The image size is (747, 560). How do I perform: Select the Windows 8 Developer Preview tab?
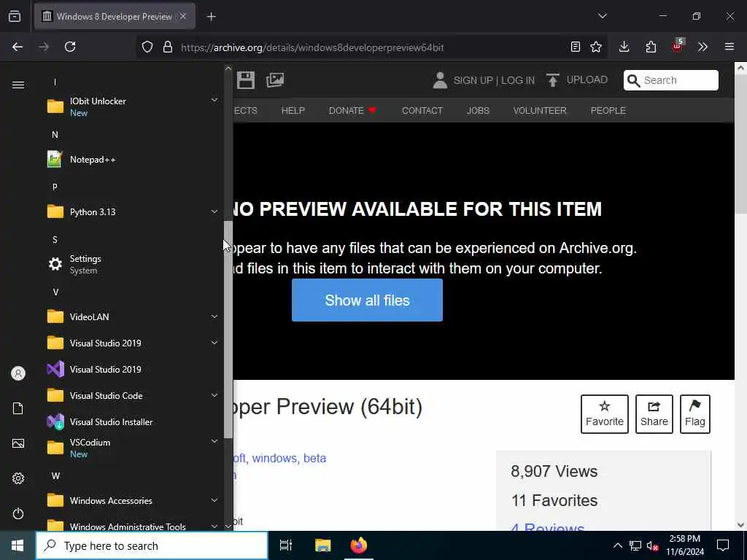pyautogui.click(x=115, y=16)
